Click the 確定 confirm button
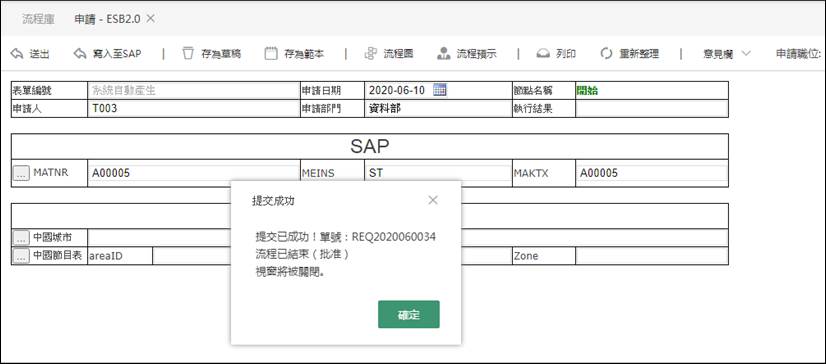Screen dimensions: 826x364 pos(409,314)
